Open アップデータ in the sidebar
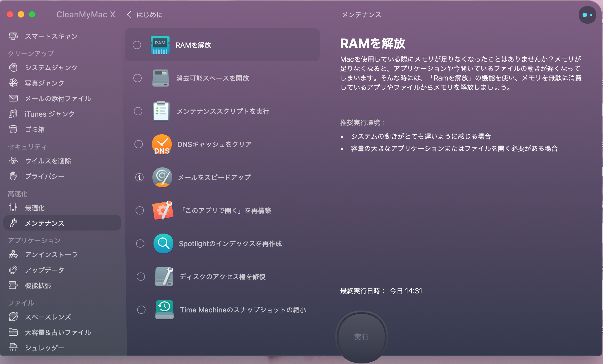 [x=62, y=270]
